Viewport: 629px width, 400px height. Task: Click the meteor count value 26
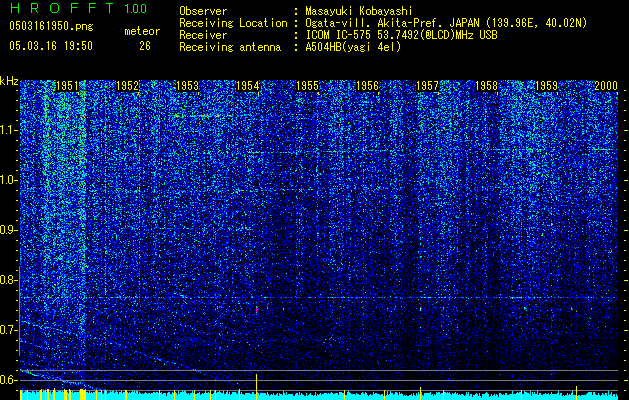145,46
